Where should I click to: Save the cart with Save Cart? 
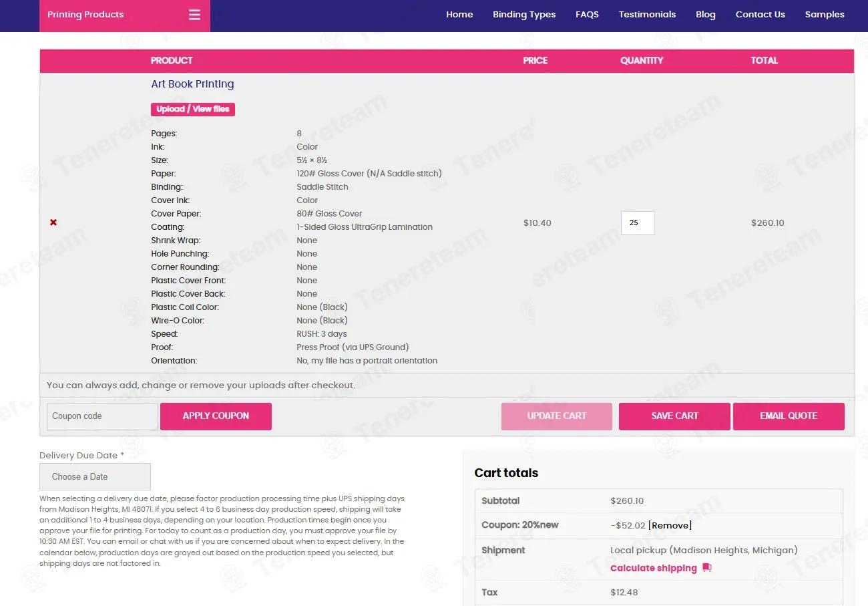click(674, 416)
